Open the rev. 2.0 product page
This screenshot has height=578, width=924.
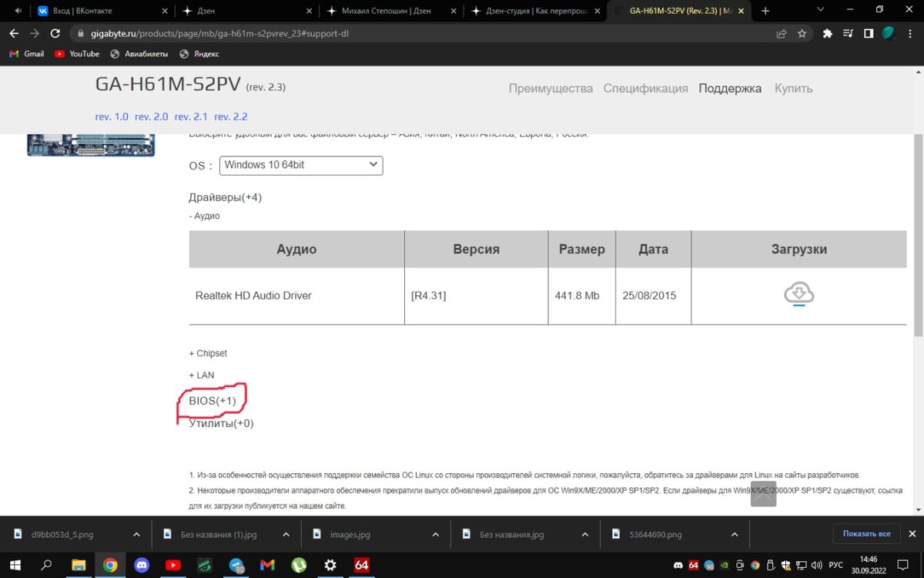(x=152, y=116)
